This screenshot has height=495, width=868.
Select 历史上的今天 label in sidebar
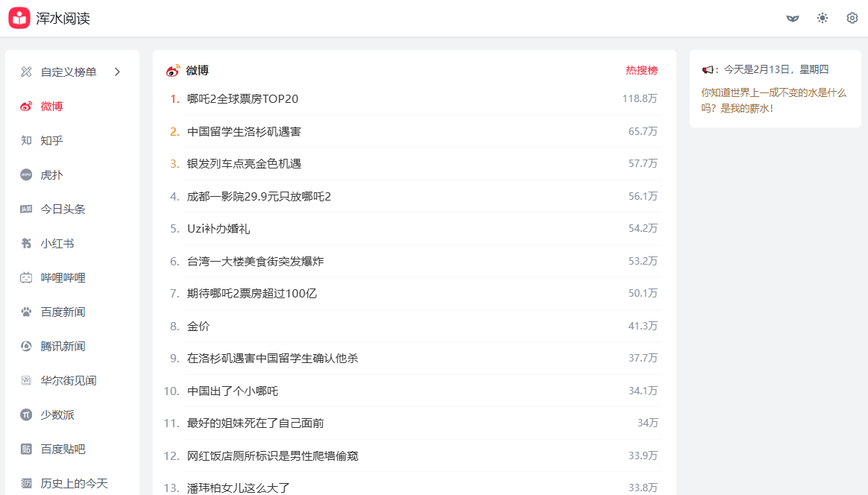pos(74,483)
